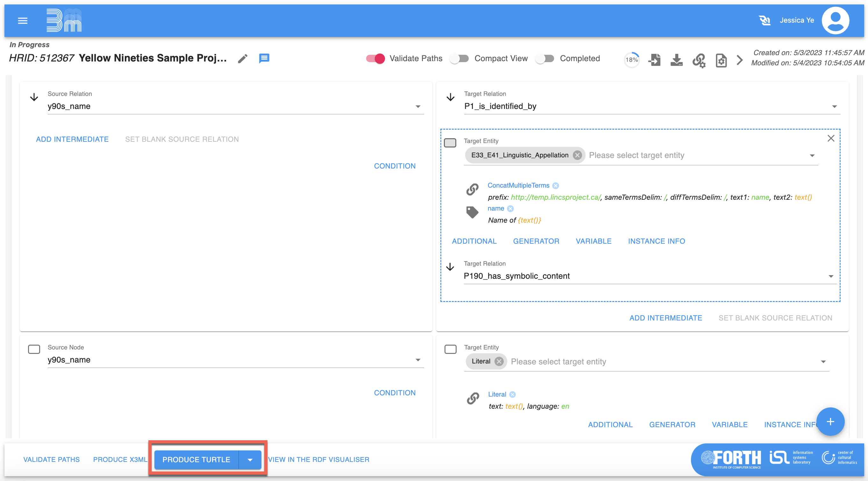Enable the Compact View switch

point(459,59)
